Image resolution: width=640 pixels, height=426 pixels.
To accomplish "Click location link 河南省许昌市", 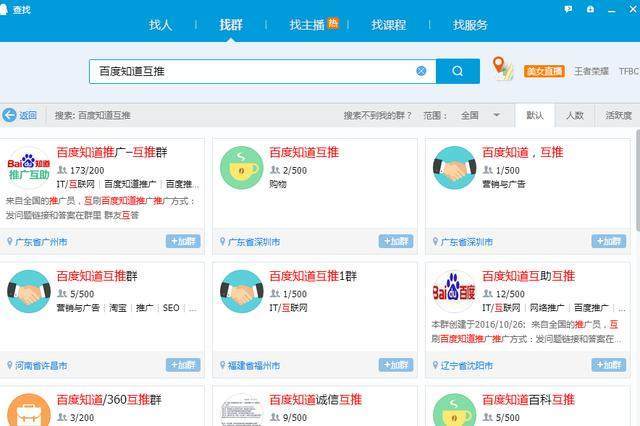I will click(41, 366).
